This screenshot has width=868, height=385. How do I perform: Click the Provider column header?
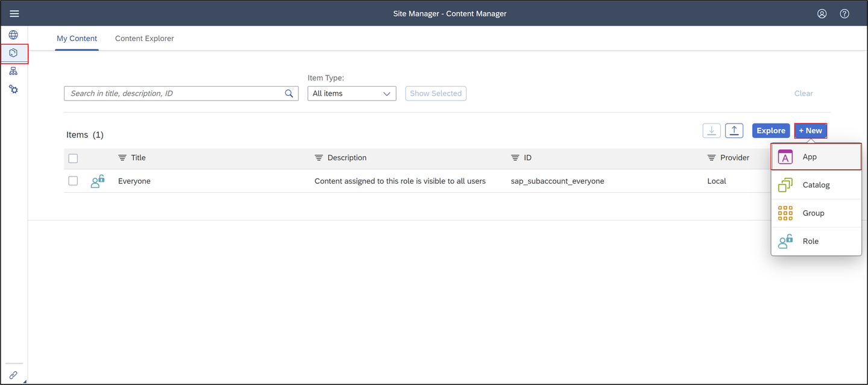(735, 158)
